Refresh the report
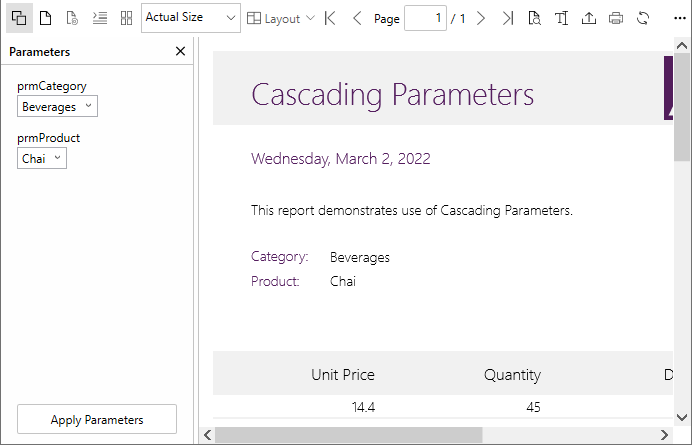This screenshot has width=692, height=445. 643,18
